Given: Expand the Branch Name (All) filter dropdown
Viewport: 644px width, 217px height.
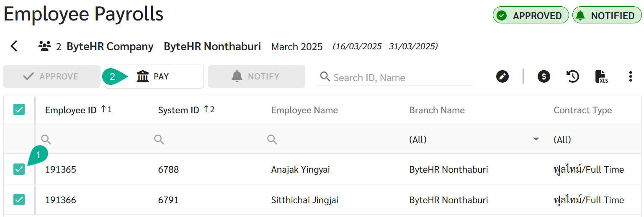Looking at the screenshot, I should pyautogui.click(x=536, y=140).
